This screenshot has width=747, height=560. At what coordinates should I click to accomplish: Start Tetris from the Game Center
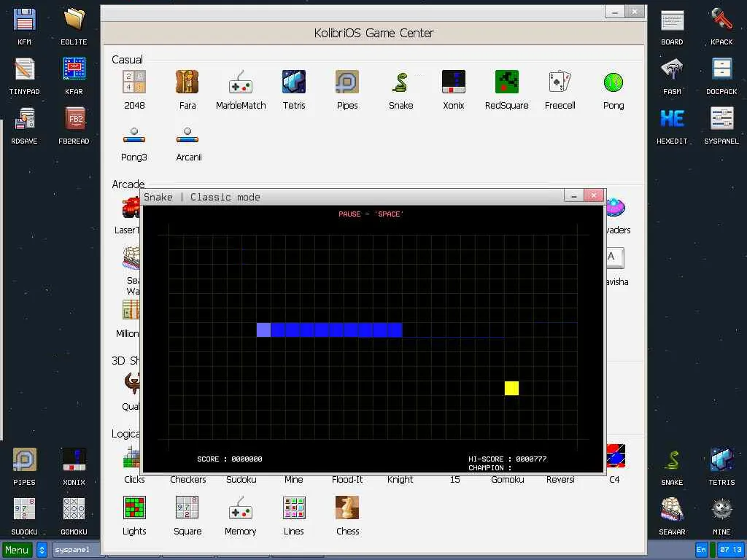click(294, 82)
